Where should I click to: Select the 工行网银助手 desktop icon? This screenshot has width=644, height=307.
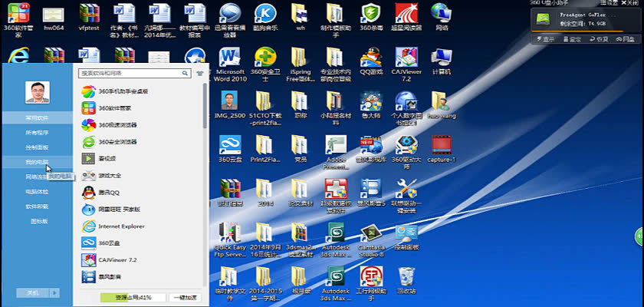pyautogui.click(x=371, y=282)
